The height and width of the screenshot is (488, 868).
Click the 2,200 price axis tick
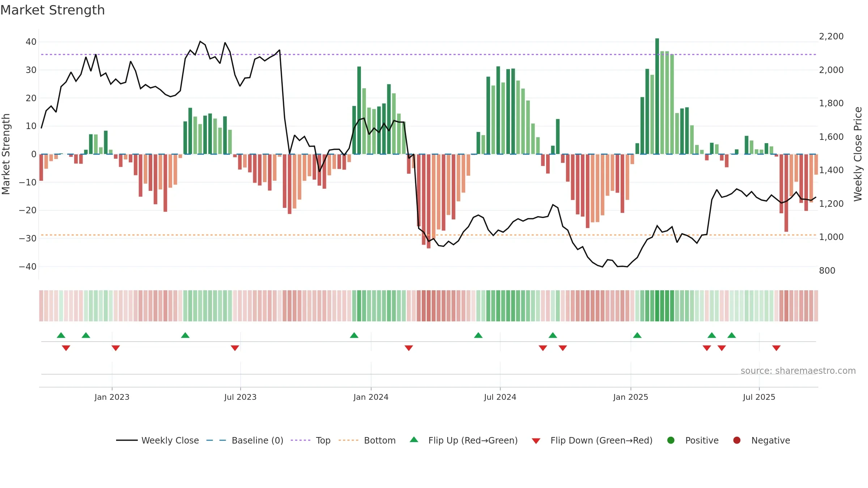(x=831, y=36)
